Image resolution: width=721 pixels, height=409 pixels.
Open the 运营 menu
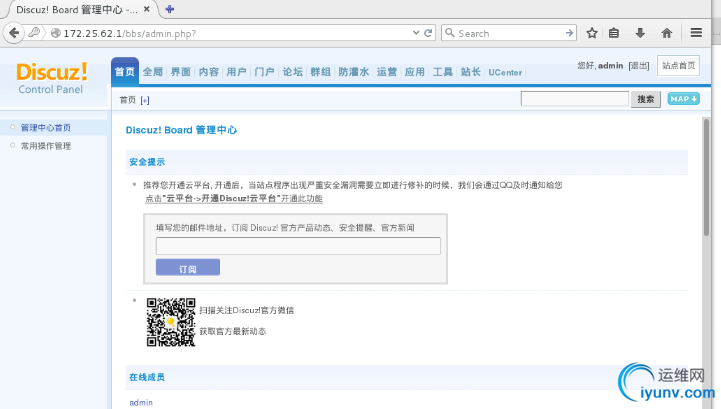(x=387, y=72)
